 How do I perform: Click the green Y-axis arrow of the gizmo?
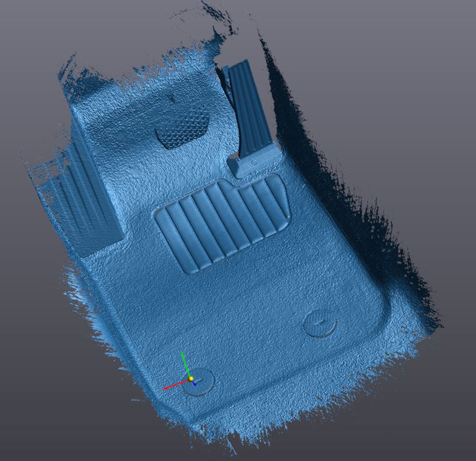click(185, 363)
